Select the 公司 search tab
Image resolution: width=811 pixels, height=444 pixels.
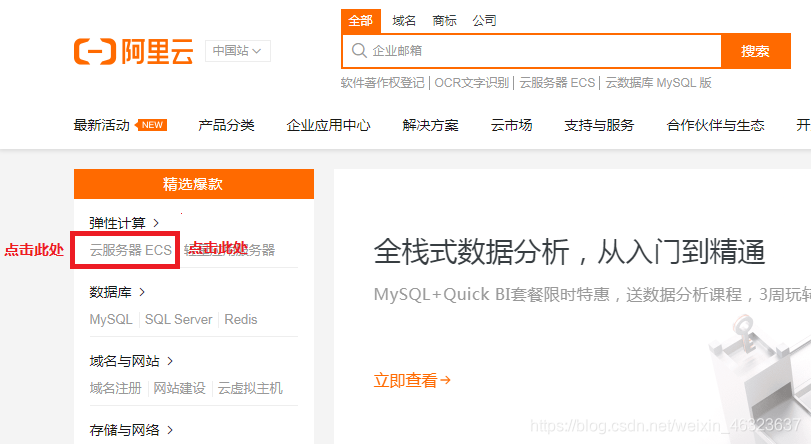[x=485, y=21]
